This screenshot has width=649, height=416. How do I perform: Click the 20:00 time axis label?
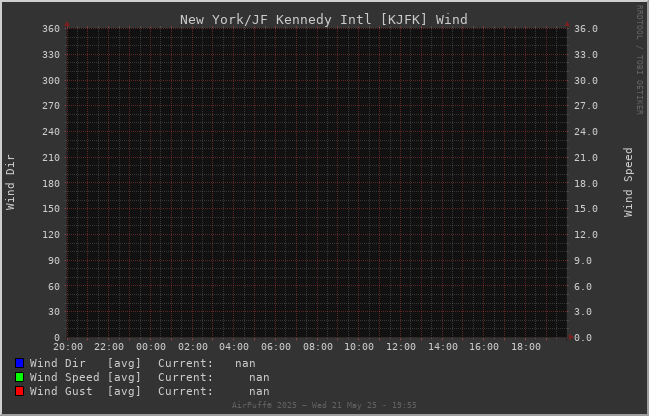[x=68, y=346]
